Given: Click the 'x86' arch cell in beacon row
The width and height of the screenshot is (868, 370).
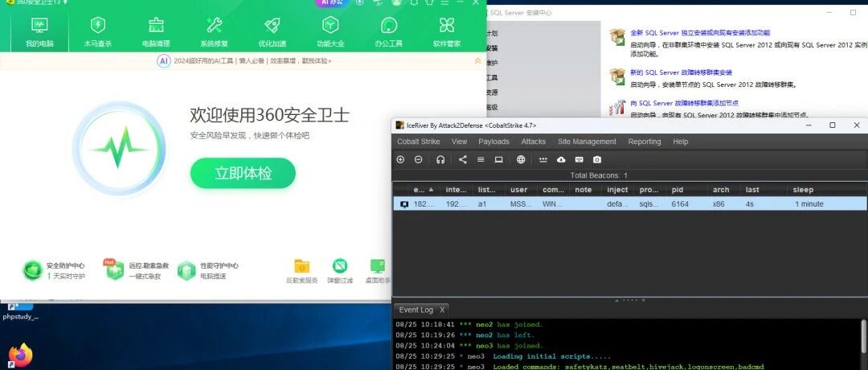Looking at the screenshot, I should (719, 203).
